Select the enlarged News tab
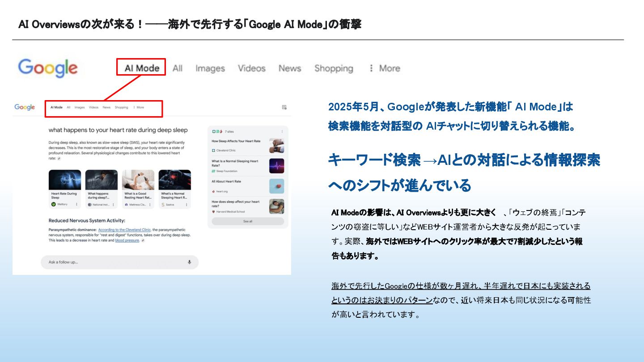The height and width of the screenshot is (362, 644). click(290, 68)
